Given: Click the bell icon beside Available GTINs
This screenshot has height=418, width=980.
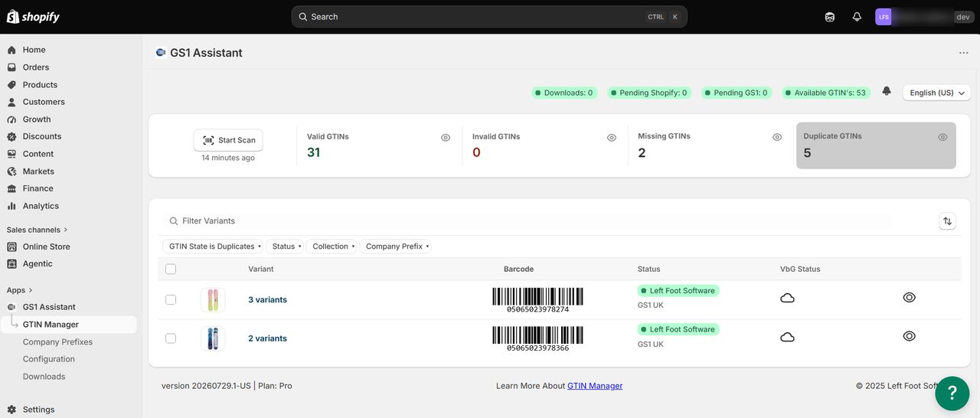Looking at the screenshot, I should 887,91.
